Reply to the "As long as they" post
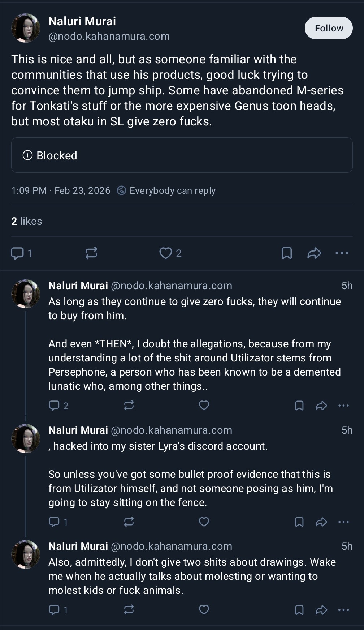This screenshot has height=630, width=364. (54, 406)
